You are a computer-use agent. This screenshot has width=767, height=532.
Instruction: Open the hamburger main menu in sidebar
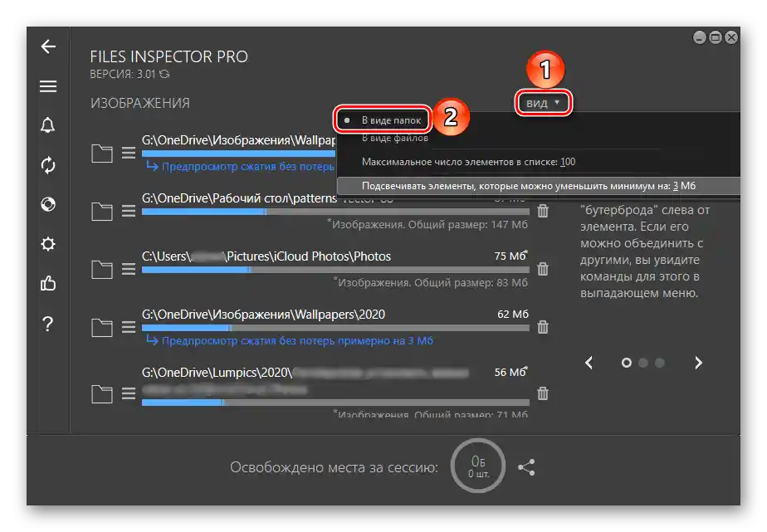click(x=48, y=86)
